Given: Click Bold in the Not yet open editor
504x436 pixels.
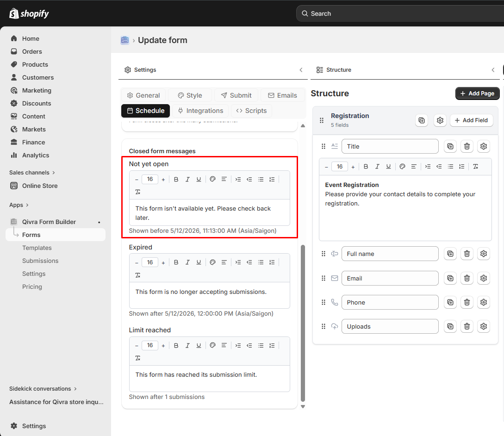Looking at the screenshot, I should (x=176, y=180).
